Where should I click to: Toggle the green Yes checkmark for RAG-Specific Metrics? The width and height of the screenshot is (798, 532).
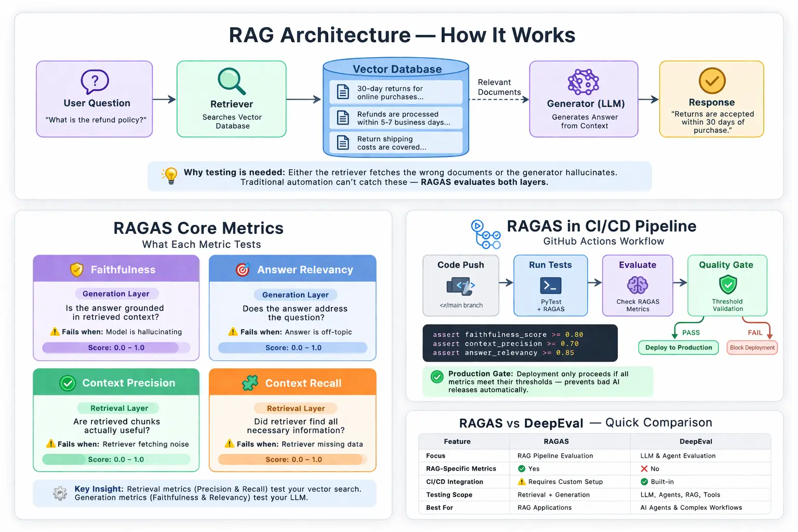point(521,468)
